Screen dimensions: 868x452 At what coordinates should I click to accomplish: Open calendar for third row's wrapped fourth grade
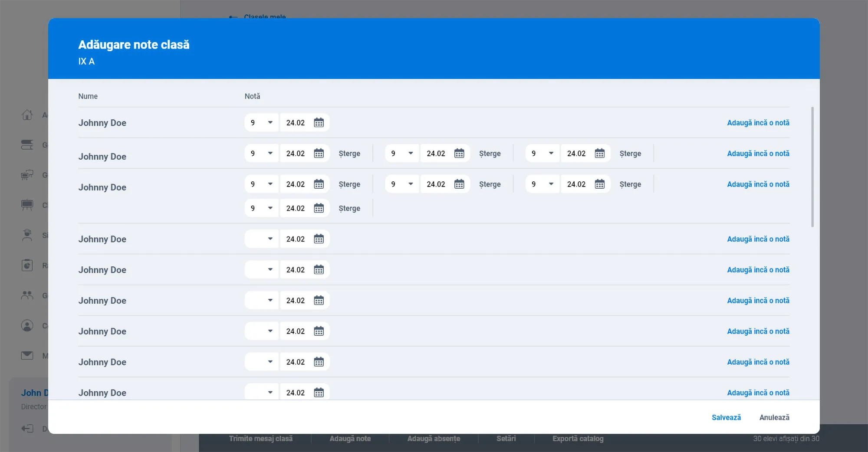(319, 209)
